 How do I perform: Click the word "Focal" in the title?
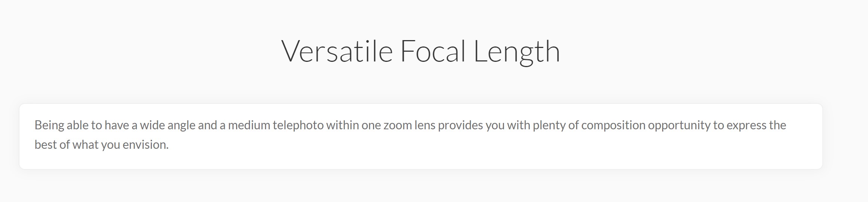click(x=433, y=51)
